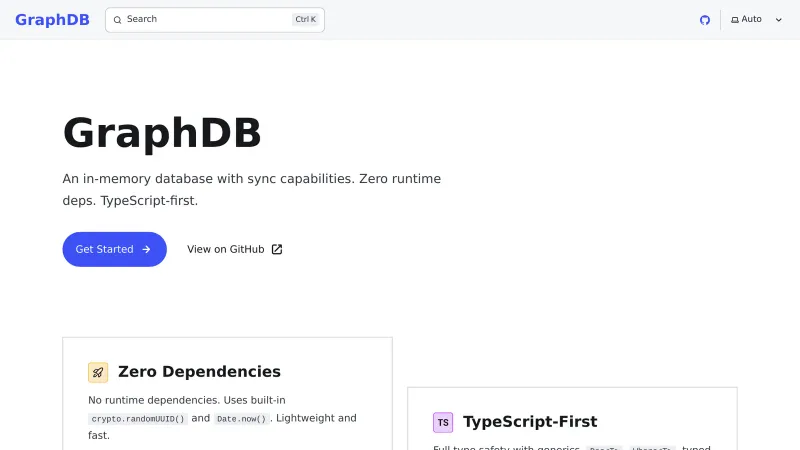Select the Zero Dependencies card heading
The height and width of the screenshot is (450, 800).
pyautogui.click(x=199, y=371)
